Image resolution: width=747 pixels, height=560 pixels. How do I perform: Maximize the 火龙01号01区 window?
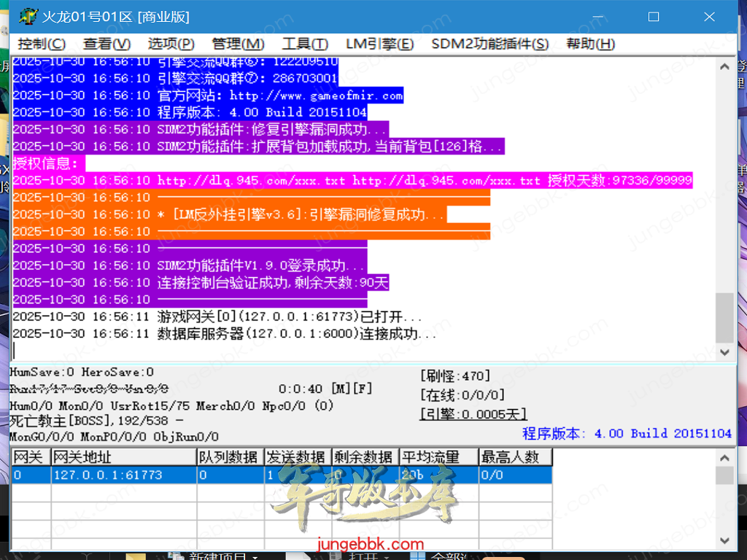(x=654, y=16)
